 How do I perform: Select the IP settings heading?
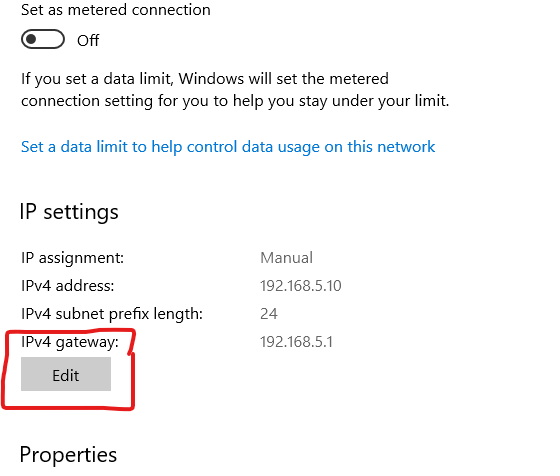pos(69,212)
